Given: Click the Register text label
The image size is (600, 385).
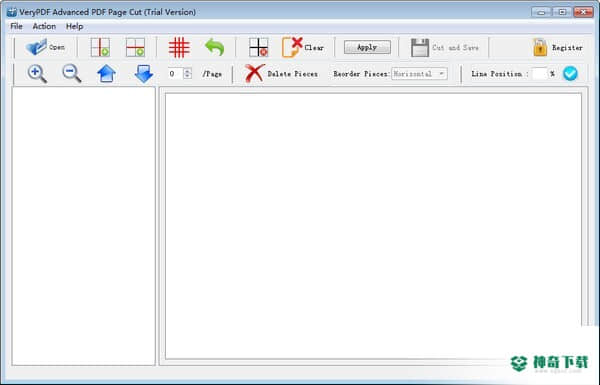Looking at the screenshot, I should pos(567,48).
